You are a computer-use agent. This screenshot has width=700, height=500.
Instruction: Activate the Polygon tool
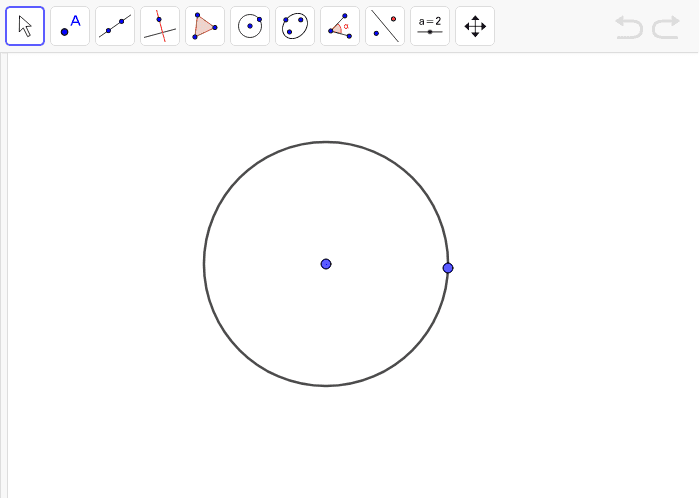(x=205, y=26)
